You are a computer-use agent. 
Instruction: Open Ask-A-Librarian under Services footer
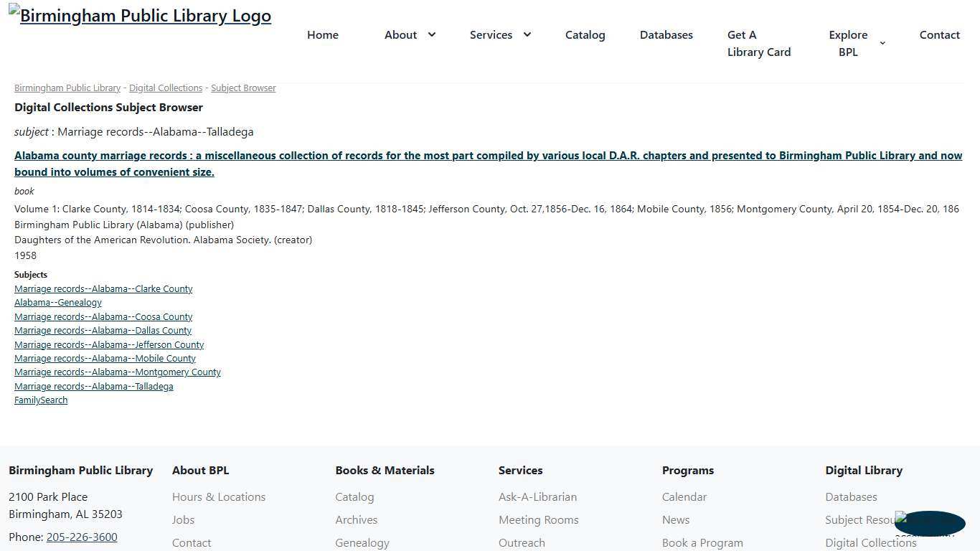537,496
